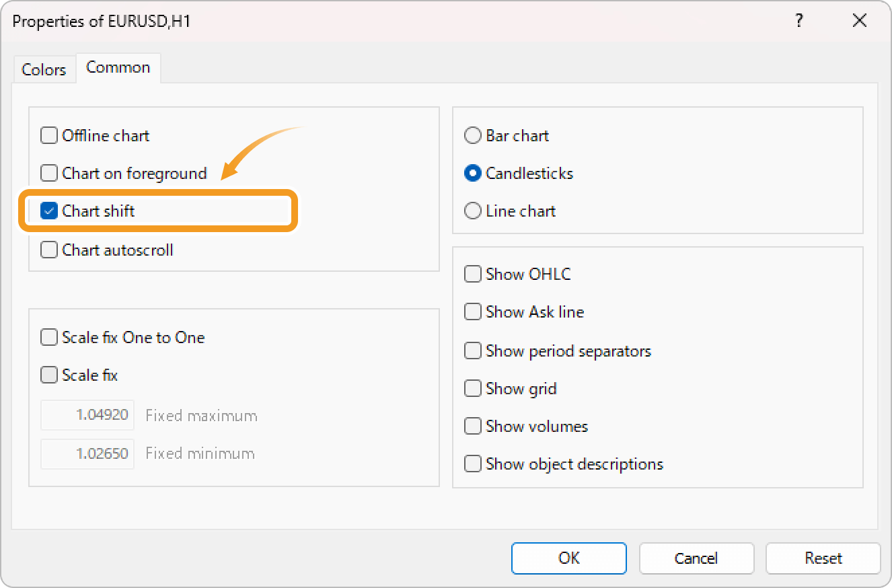Switch chart type to Line chart
This screenshot has height=588, width=892.
pos(473,211)
